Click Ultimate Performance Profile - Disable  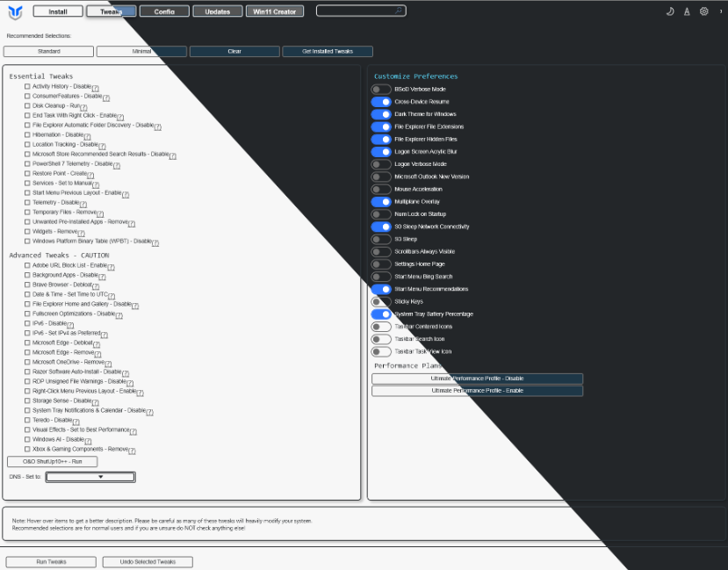pos(478,379)
